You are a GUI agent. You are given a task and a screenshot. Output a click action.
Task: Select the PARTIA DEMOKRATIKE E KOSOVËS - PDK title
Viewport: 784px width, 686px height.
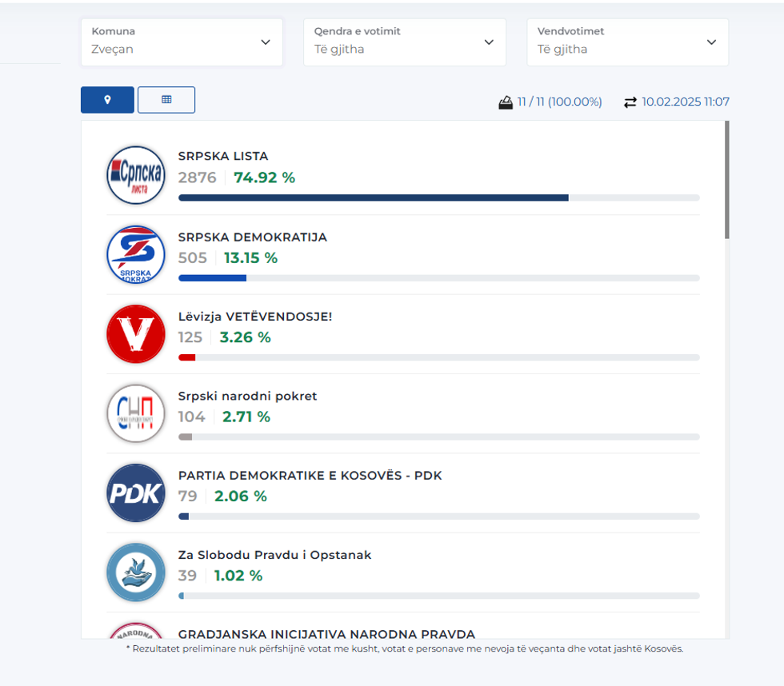coord(310,476)
